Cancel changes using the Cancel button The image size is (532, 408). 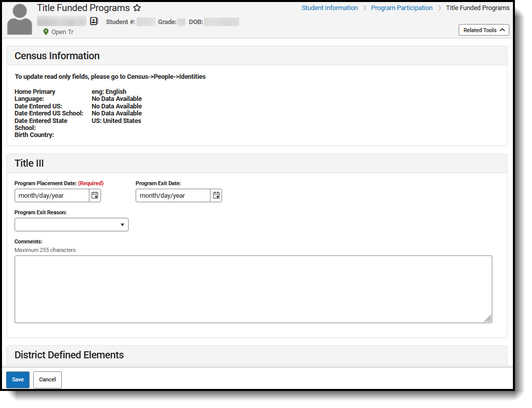[x=47, y=379]
